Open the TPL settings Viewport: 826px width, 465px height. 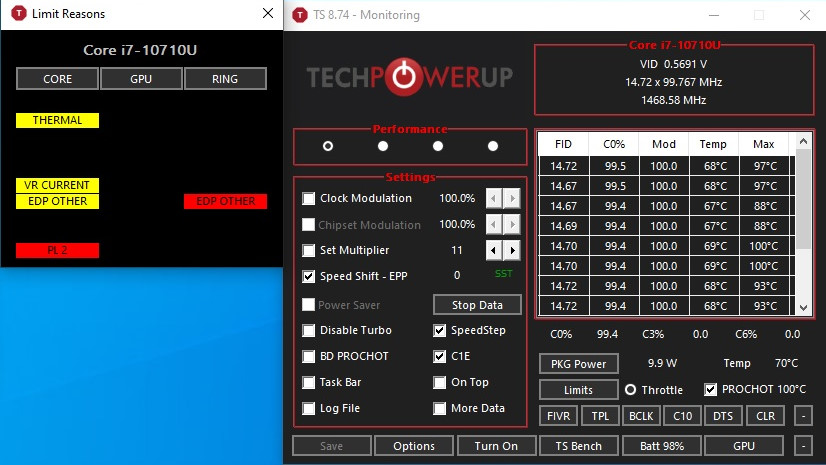600,416
